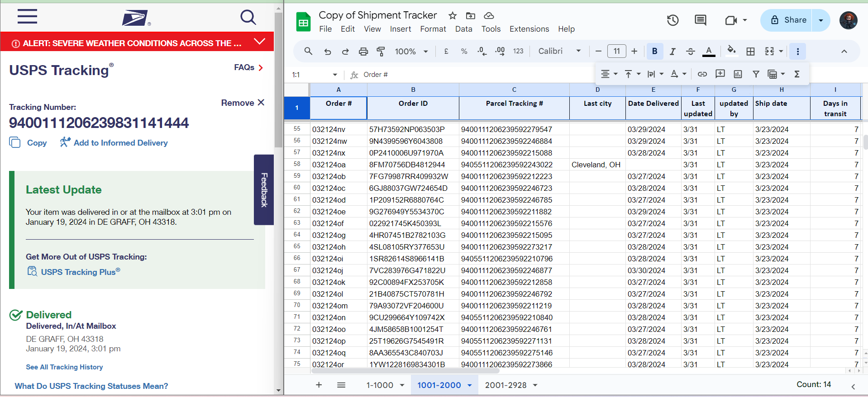Click the move to folder icon
Screen dimensions: 868x397
(x=471, y=16)
